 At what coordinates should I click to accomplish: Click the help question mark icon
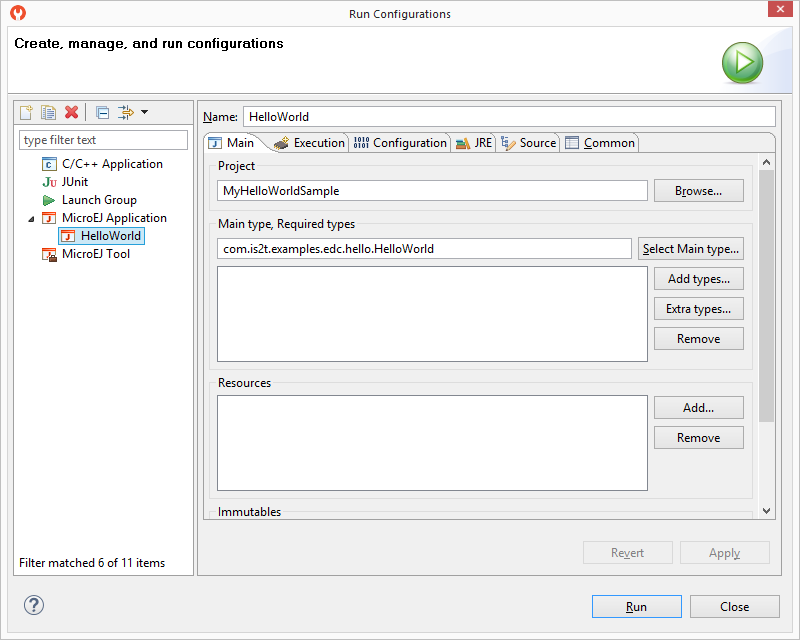34,605
